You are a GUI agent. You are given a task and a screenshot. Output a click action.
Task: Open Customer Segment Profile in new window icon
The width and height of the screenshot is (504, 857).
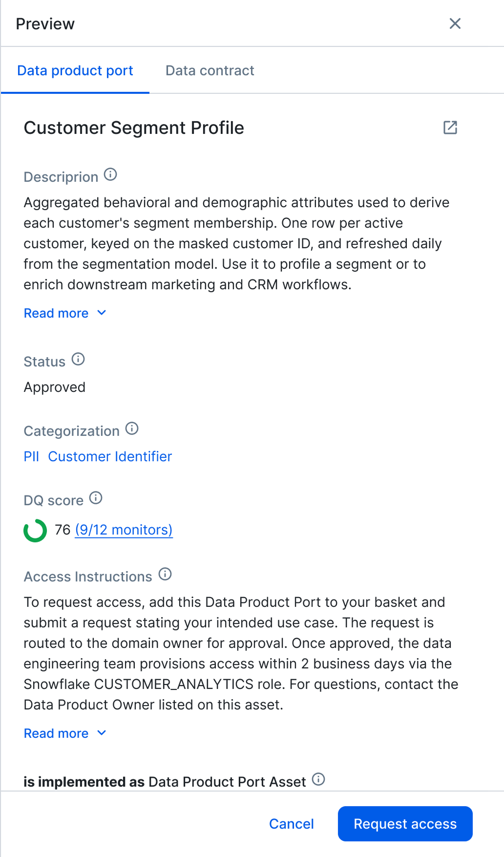coord(450,128)
